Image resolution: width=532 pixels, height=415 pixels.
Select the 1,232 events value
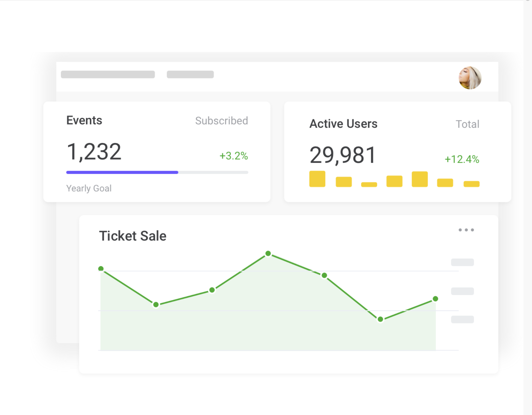click(x=94, y=152)
